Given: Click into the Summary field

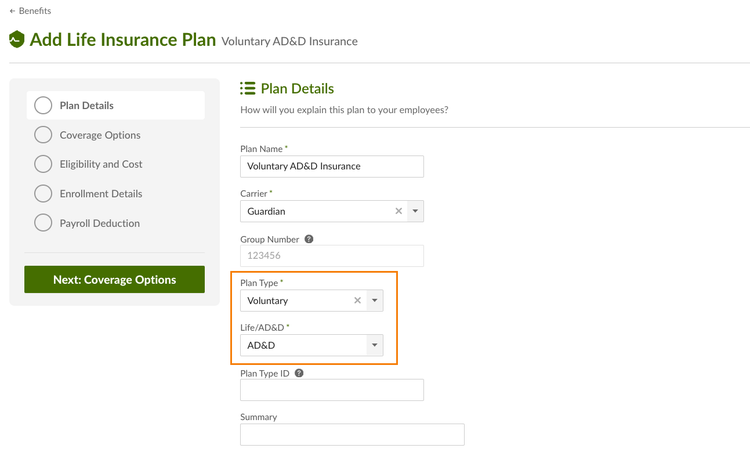Looking at the screenshot, I should coord(353,434).
